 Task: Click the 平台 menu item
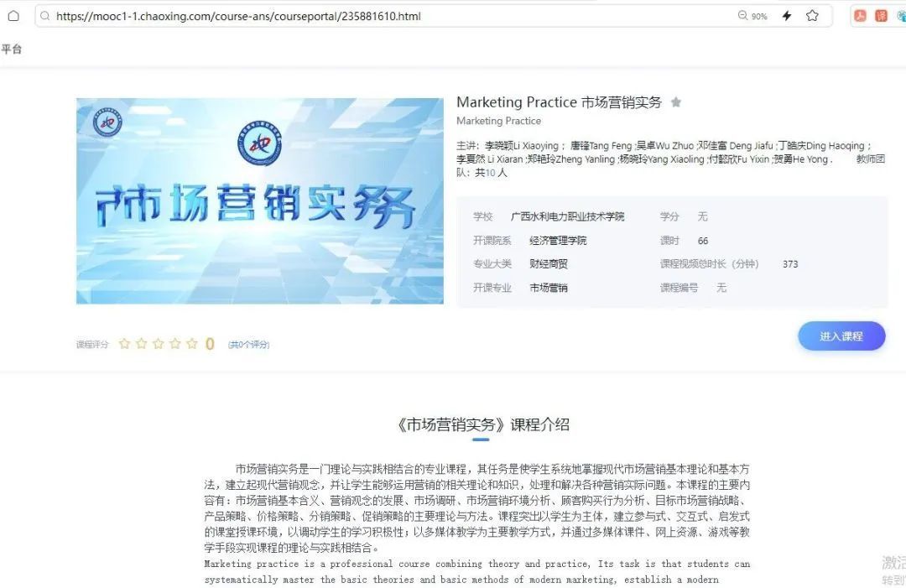pyautogui.click(x=12, y=49)
